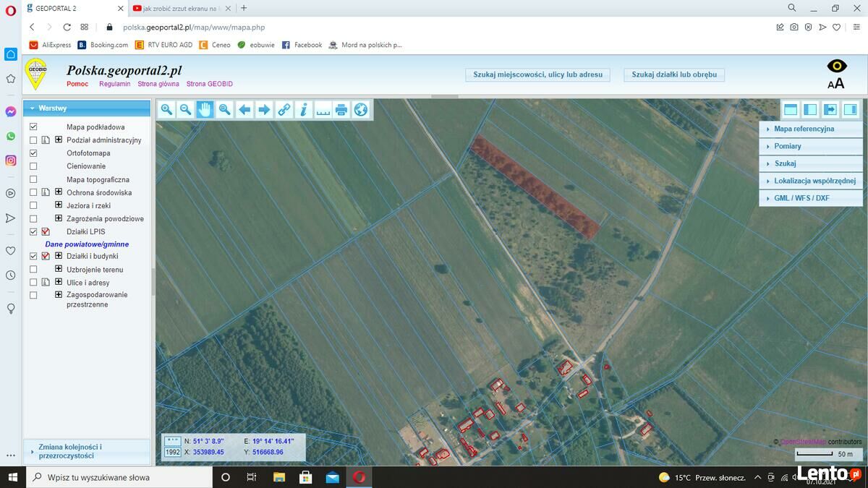The height and width of the screenshot is (488, 868).
Task: Enable Mapa topograficzna layer checkbox
Action: click(x=33, y=179)
